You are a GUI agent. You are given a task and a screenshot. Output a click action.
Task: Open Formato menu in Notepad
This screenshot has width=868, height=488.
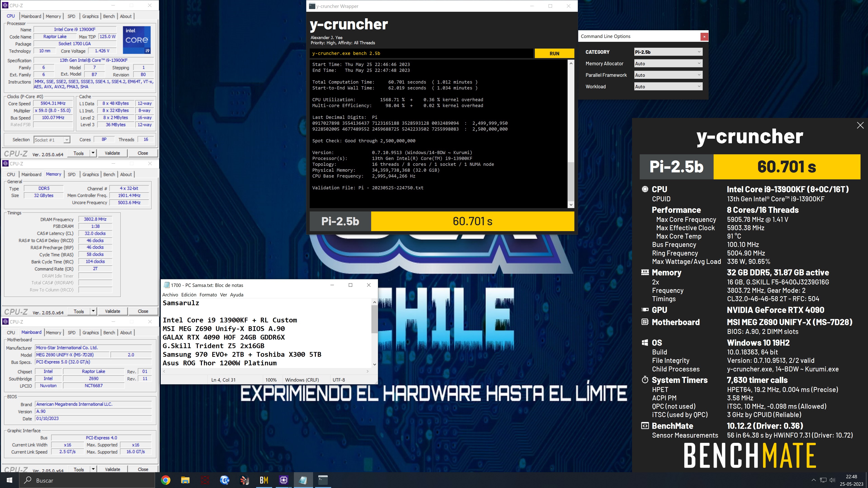(x=208, y=295)
